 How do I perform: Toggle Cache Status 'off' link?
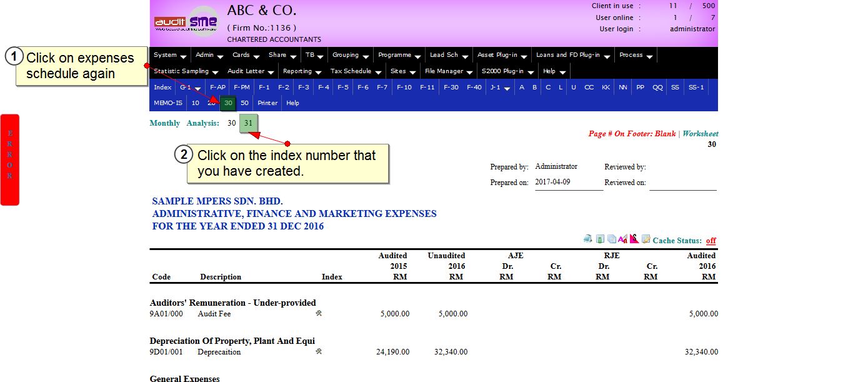click(711, 241)
